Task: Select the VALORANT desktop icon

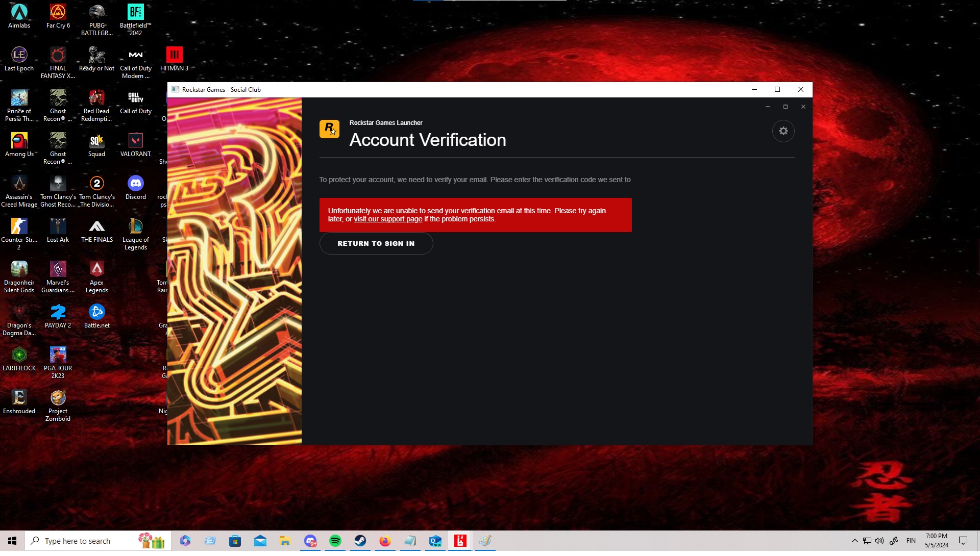Action: coord(136,145)
